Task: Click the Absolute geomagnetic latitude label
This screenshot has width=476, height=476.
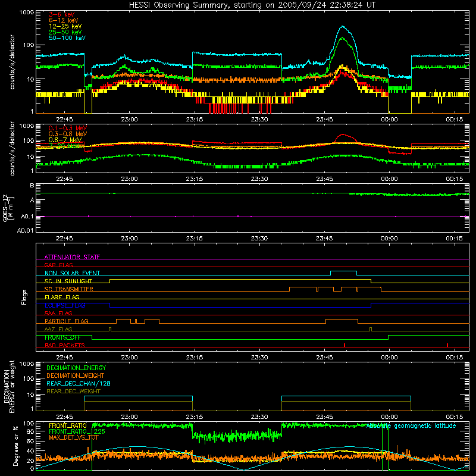Action: click(411, 426)
